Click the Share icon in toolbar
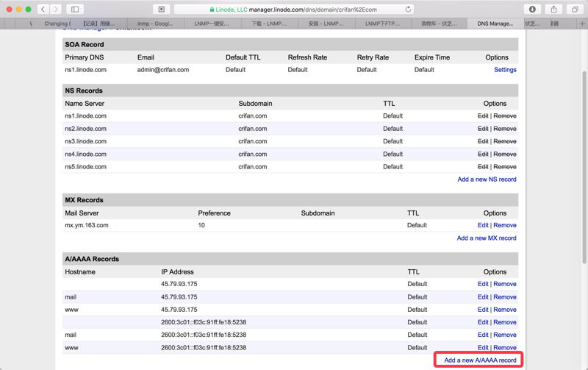Viewport: 588px width, 370px height. (553, 10)
